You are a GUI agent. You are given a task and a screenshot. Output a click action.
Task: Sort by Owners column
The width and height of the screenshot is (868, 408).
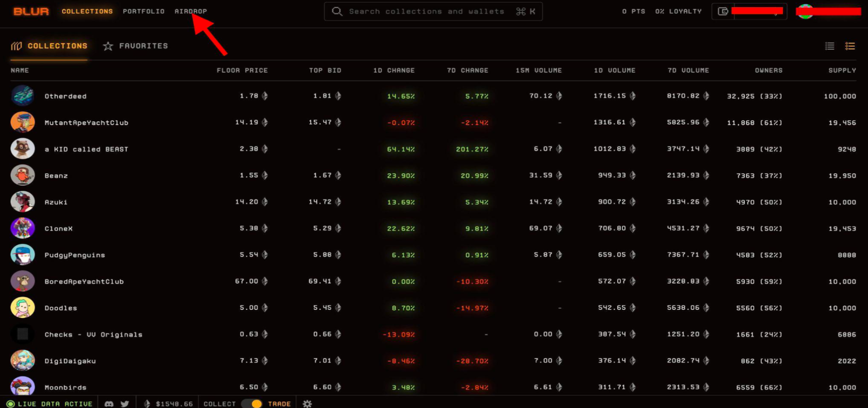pos(769,70)
